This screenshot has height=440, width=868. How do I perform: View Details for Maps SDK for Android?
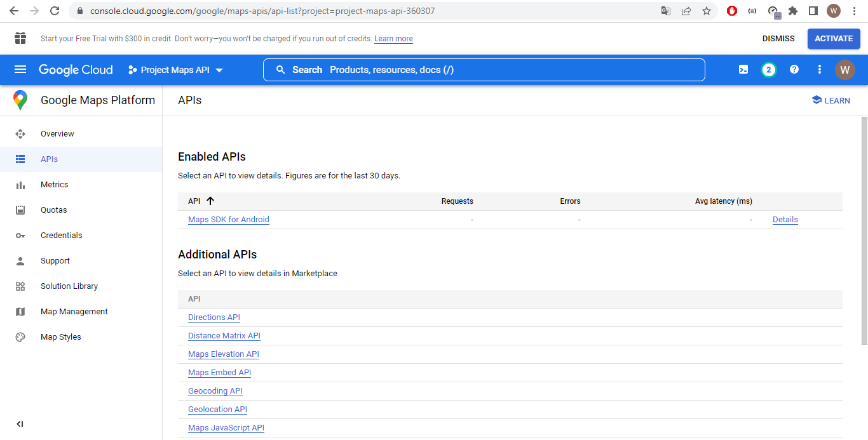(x=785, y=220)
